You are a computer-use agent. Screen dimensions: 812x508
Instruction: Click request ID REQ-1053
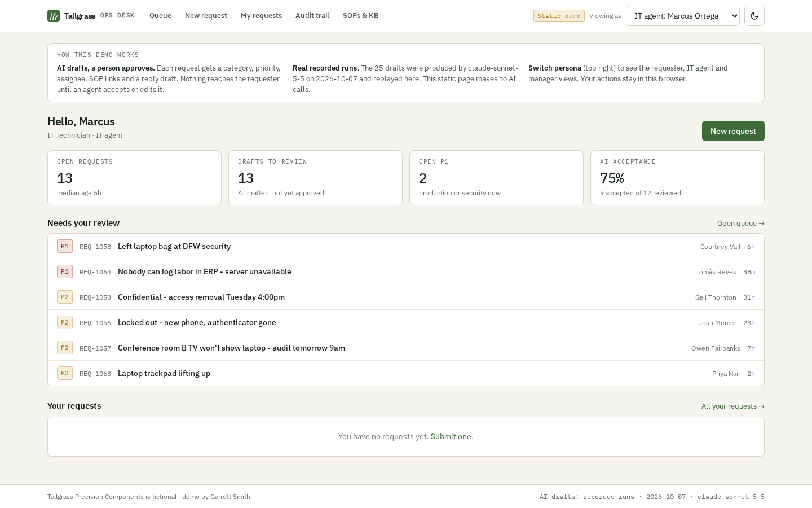(95, 297)
